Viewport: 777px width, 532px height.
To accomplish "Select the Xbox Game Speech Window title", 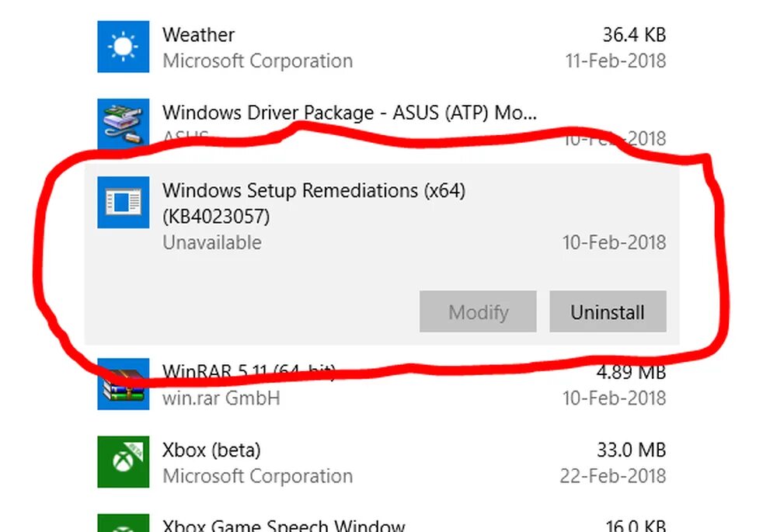I will point(284,526).
